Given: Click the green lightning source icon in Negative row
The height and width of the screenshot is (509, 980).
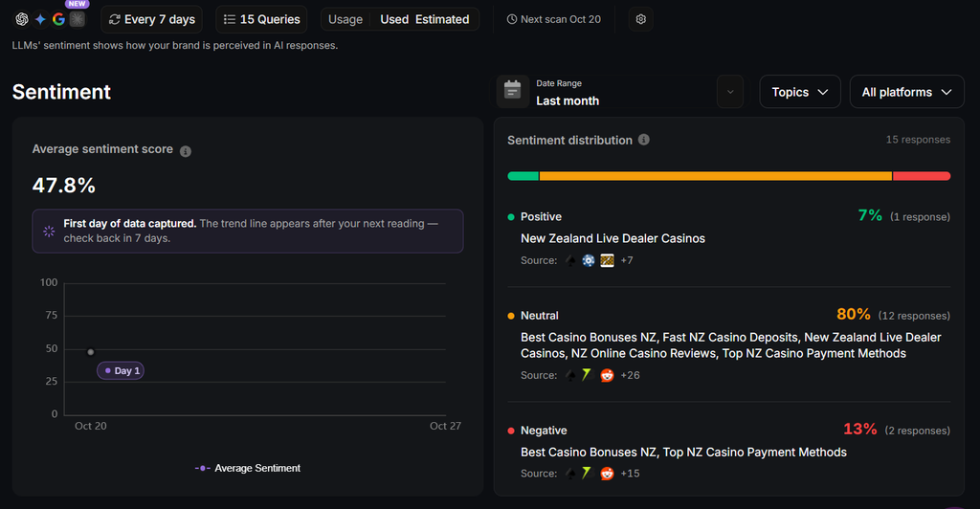Looking at the screenshot, I should pos(587,473).
